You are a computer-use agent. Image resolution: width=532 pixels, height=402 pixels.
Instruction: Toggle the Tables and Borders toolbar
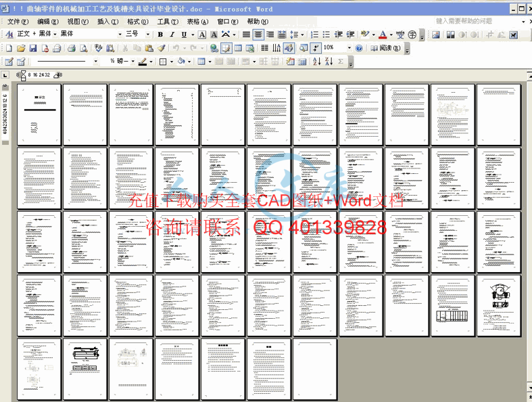(226, 48)
